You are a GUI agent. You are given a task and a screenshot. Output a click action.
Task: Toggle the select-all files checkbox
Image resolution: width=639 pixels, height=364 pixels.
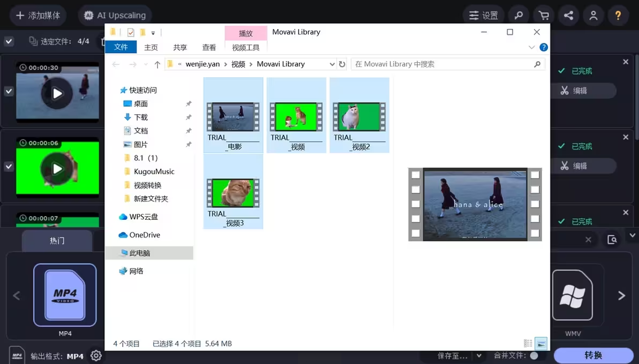click(9, 41)
